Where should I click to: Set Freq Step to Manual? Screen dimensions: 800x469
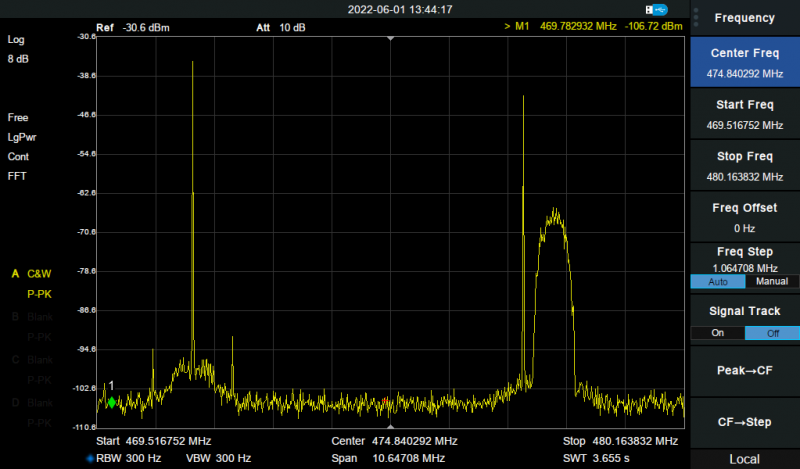click(x=772, y=282)
